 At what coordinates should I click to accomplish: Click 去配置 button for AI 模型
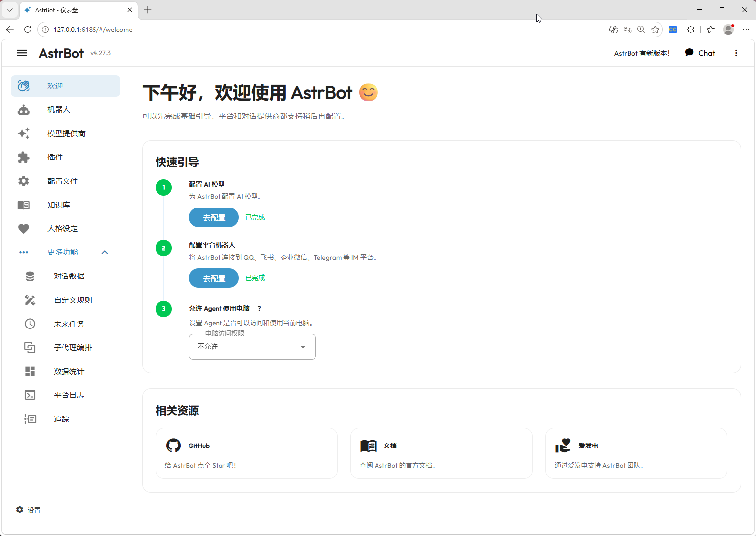[214, 217]
